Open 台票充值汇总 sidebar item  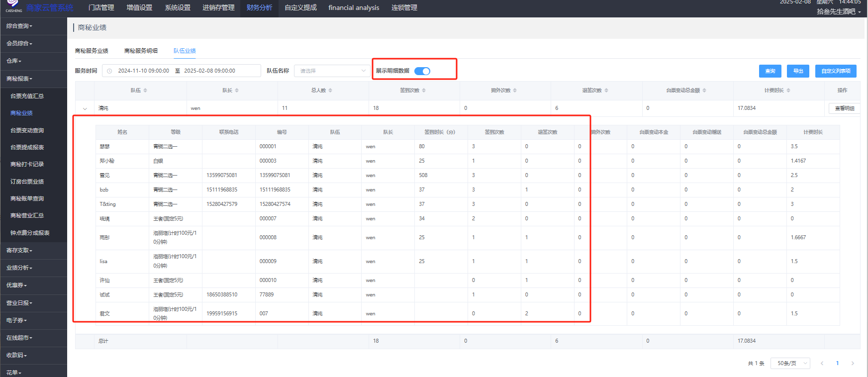(27, 96)
